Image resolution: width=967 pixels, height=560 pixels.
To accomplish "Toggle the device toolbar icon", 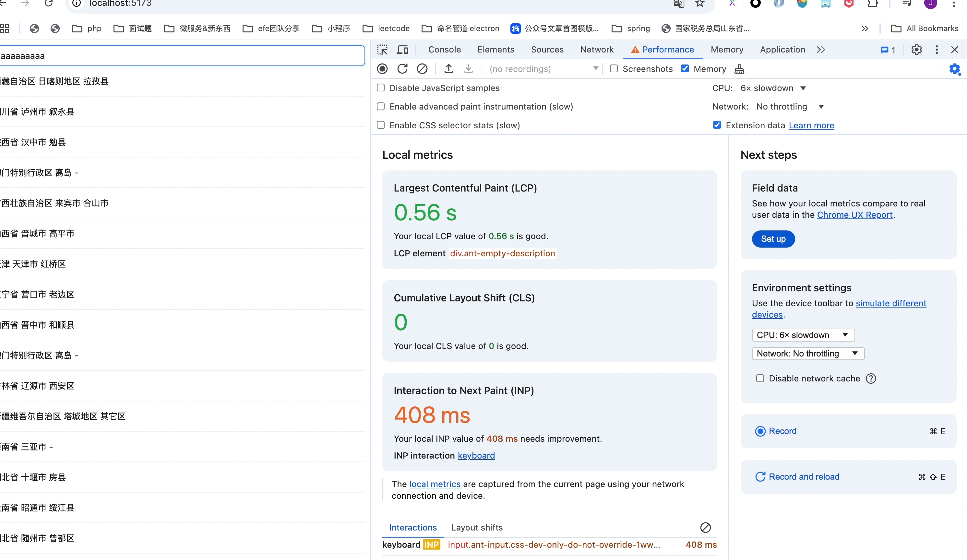I will [x=402, y=50].
